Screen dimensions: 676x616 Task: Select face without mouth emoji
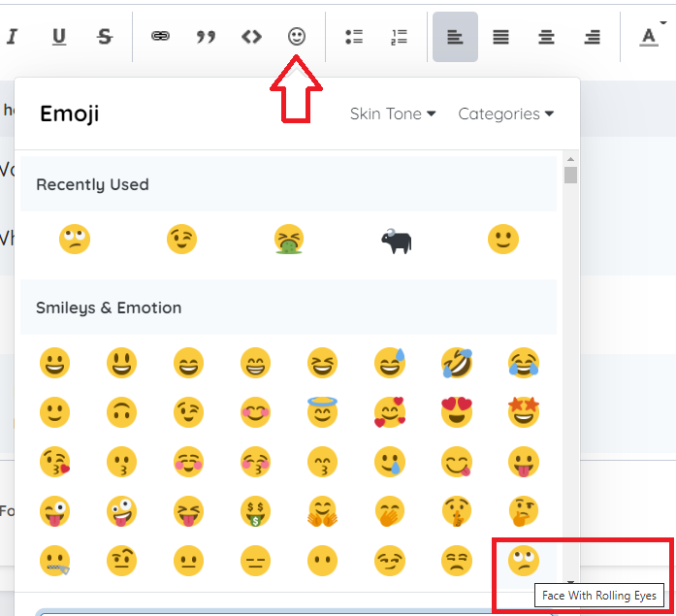(322, 561)
